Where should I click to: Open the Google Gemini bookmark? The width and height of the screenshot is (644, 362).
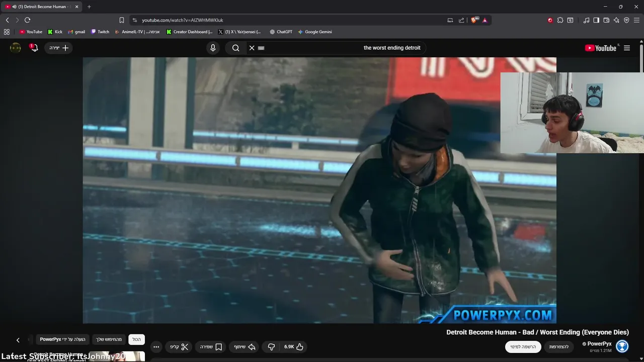click(314, 32)
